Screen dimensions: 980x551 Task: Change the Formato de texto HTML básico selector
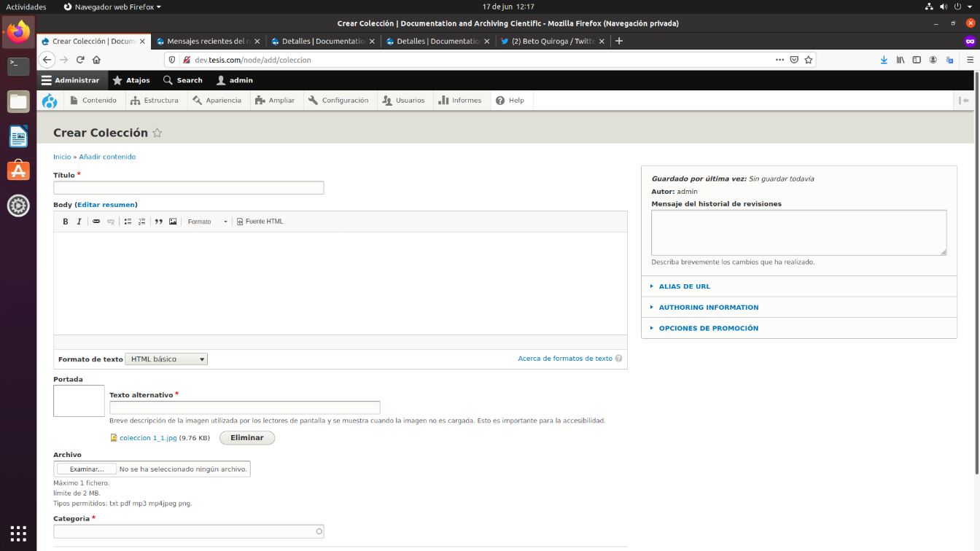pos(166,359)
